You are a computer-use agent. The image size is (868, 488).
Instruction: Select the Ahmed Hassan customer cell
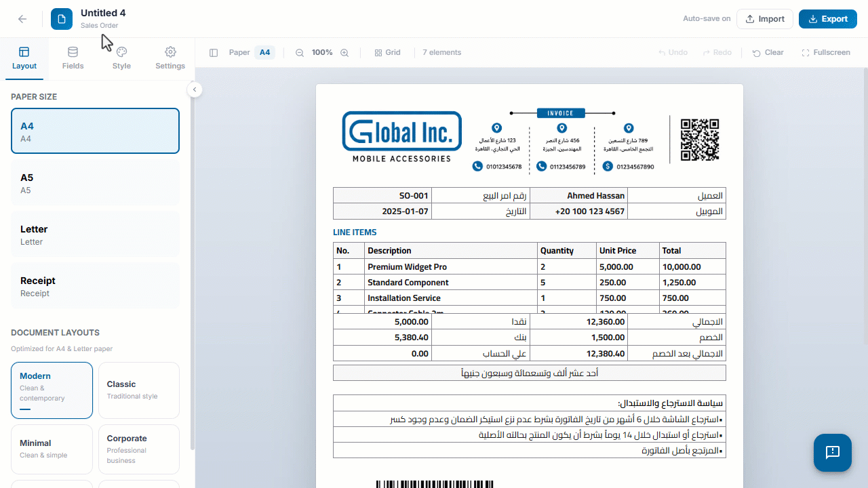tap(578, 196)
